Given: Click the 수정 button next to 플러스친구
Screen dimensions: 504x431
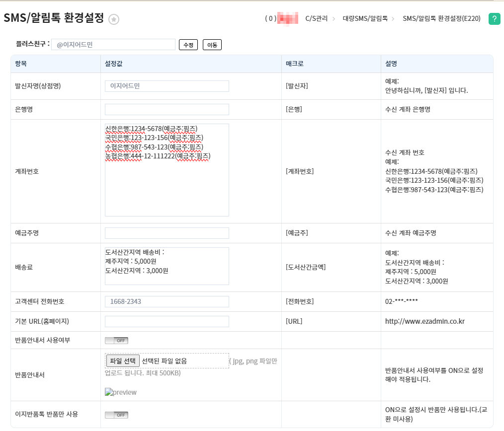Looking at the screenshot, I should click(x=188, y=45).
